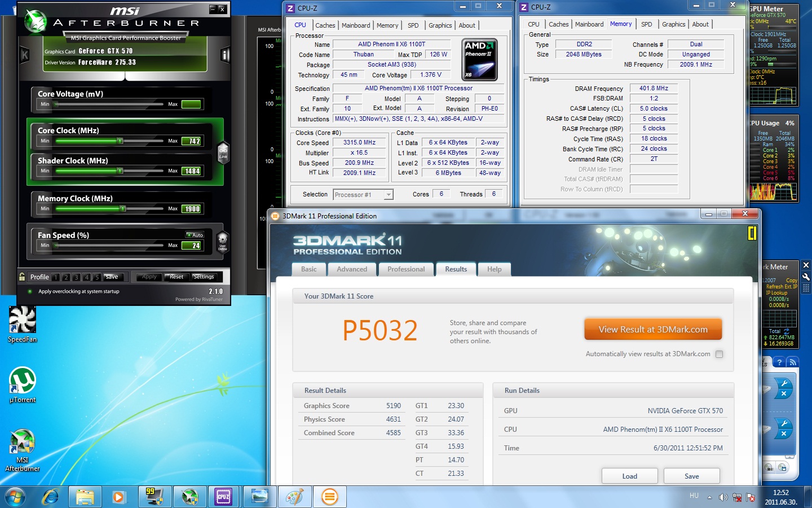
Task: Click MSI Afterburner taskbar icon
Action: pyautogui.click(x=189, y=497)
